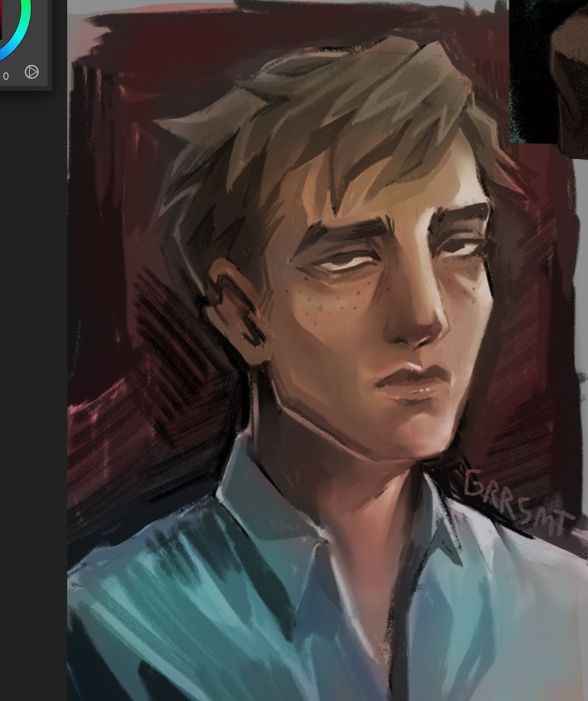Click the portrait painting on the canvas

327,350
